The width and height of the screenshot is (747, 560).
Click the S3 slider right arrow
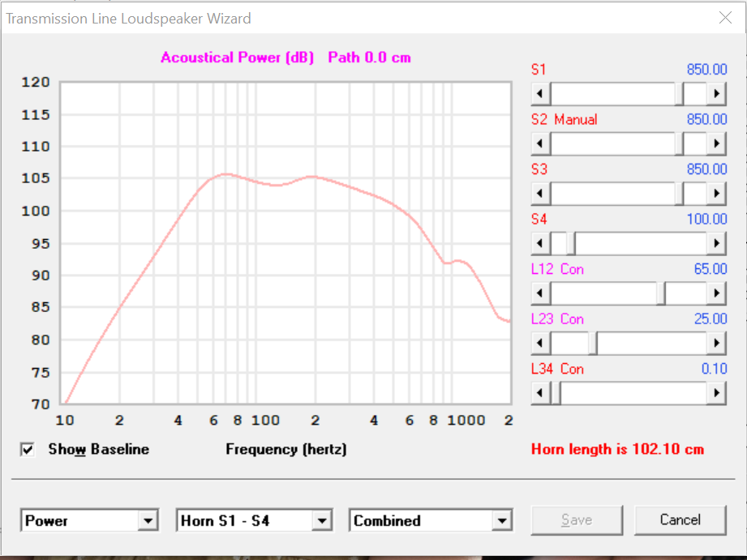pyautogui.click(x=716, y=194)
